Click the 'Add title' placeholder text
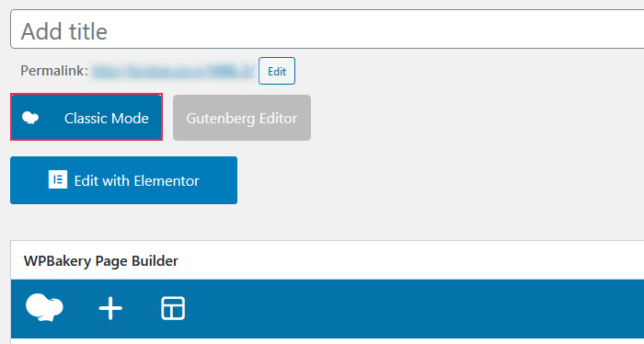 (x=64, y=31)
